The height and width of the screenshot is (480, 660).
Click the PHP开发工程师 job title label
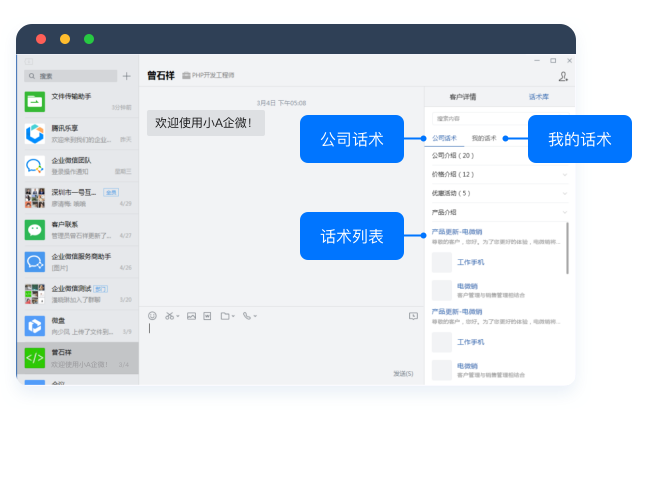(213, 75)
